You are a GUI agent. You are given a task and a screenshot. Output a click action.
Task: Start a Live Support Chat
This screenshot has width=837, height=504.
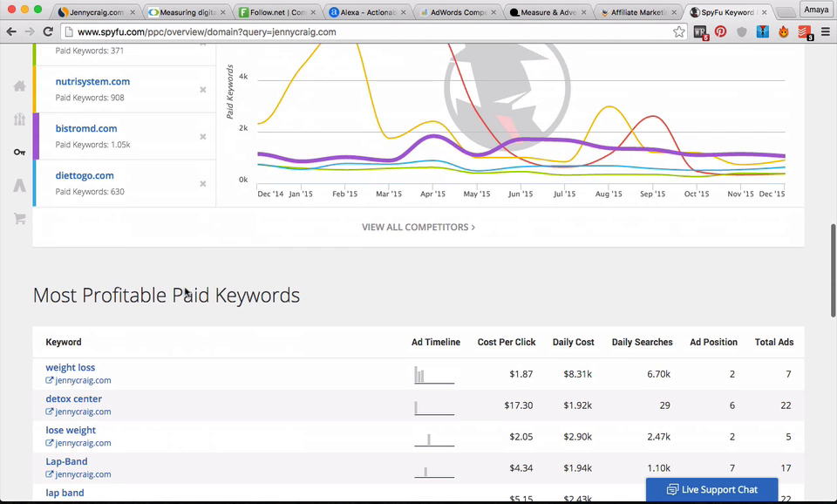pyautogui.click(x=711, y=489)
